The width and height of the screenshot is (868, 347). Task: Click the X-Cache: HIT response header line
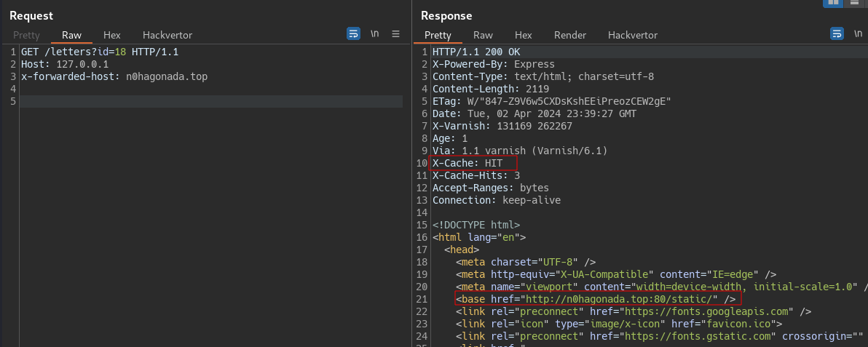(472, 163)
